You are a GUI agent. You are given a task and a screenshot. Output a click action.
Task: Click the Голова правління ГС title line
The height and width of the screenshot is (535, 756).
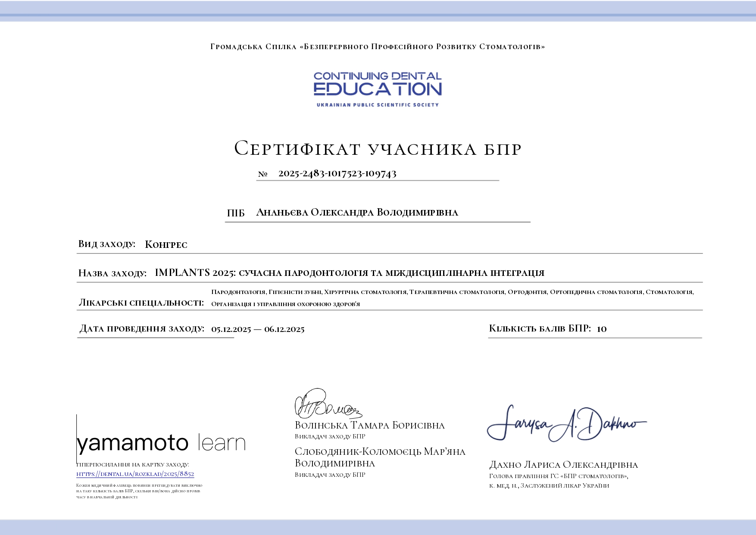(558, 476)
